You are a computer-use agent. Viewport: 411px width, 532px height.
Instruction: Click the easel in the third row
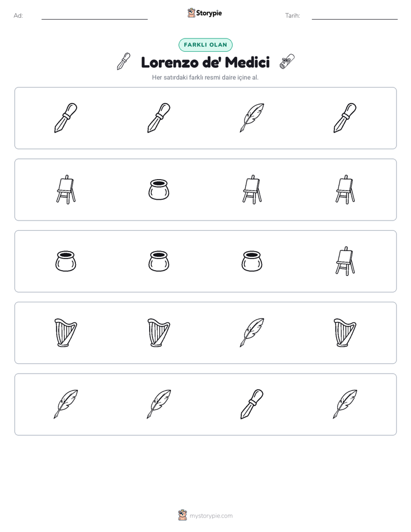(x=345, y=261)
